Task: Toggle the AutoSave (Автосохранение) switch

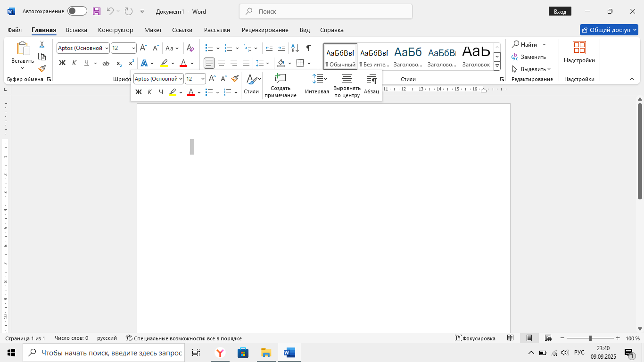Action: (77, 11)
